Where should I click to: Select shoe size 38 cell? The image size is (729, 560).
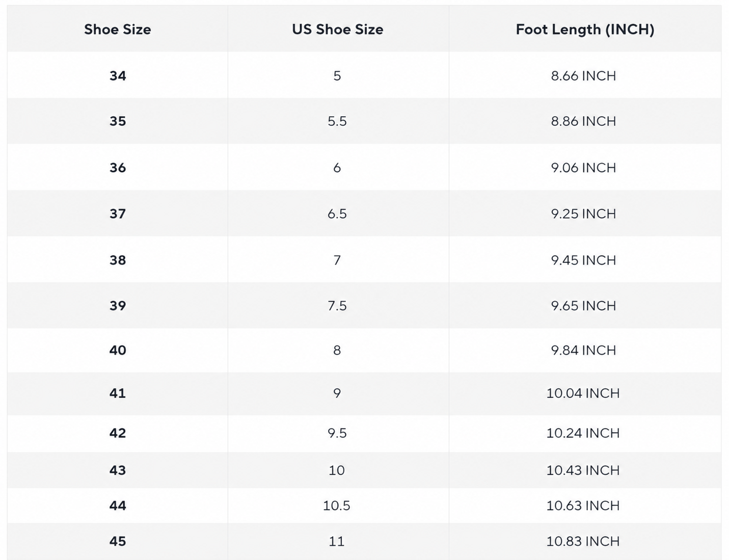point(118,260)
